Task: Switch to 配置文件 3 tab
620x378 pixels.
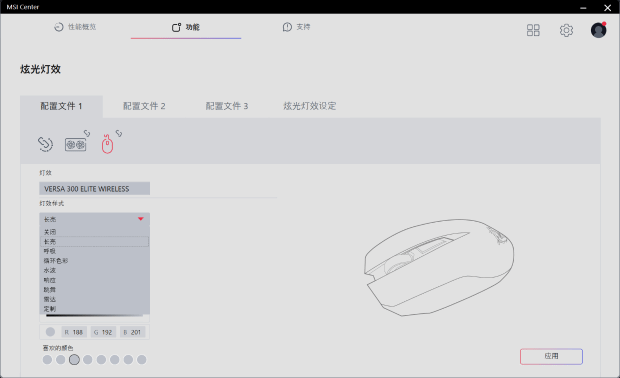Action: [227, 106]
